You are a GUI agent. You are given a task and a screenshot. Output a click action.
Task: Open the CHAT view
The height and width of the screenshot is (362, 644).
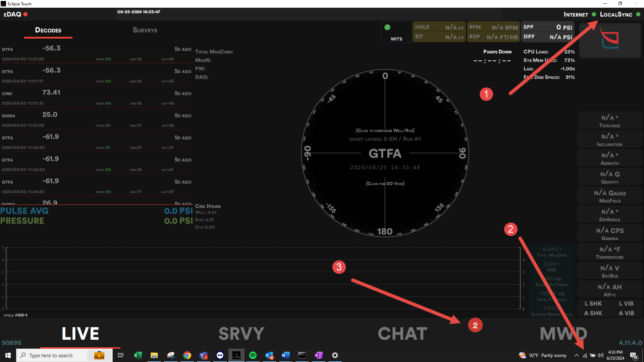click(x=402, y=334)
